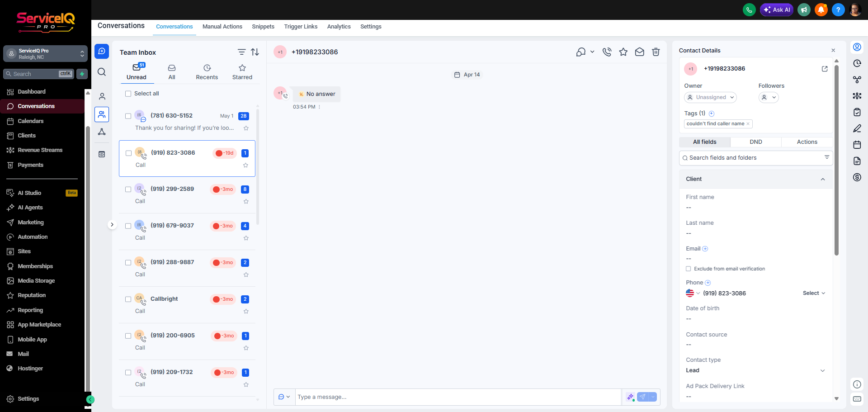Select the (919) 679-9037 conversation checkbox
Viewport: 868px width, 412px height.
click(128, 226)
